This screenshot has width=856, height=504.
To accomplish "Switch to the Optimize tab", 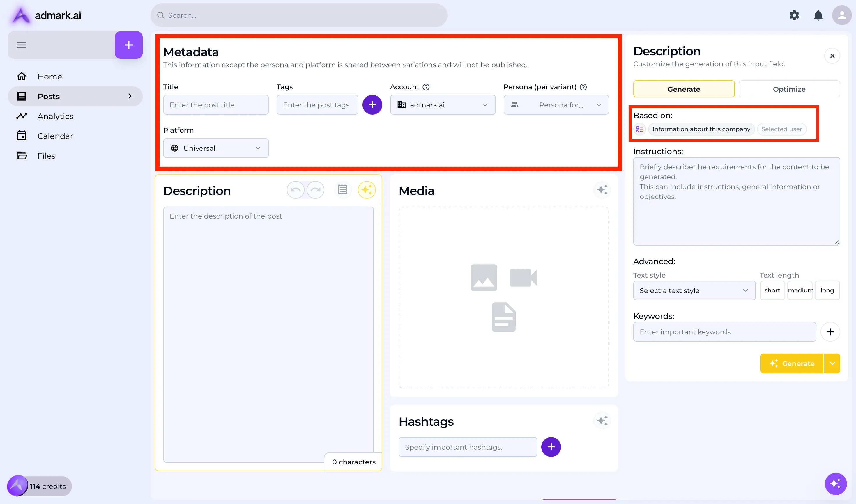I will pos(789,89).
